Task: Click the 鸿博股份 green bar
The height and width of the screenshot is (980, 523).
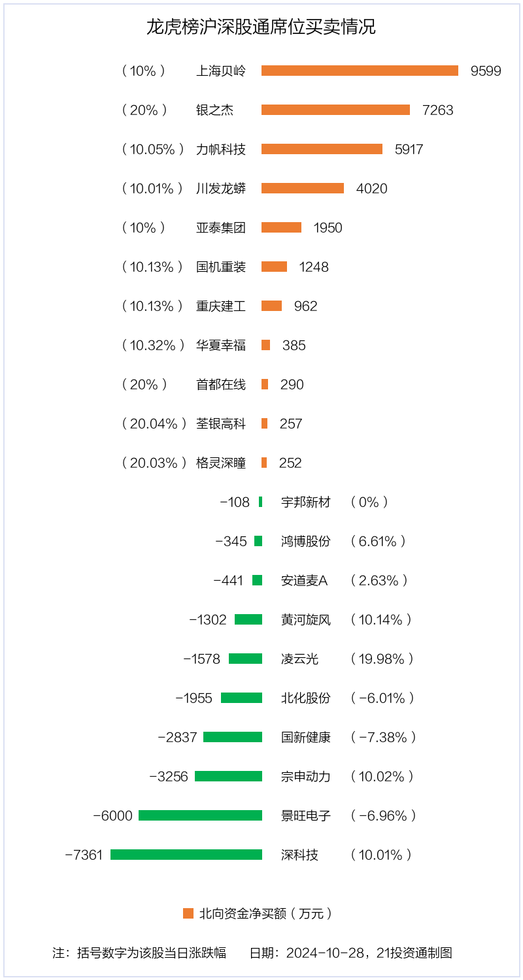Action: 258,541
